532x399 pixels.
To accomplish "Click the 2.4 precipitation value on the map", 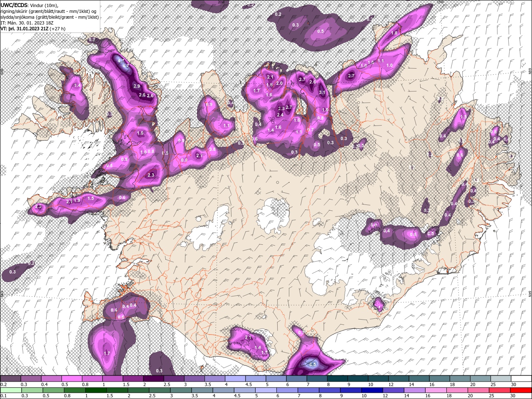I will pyautogui.click(x=280, y=115).
